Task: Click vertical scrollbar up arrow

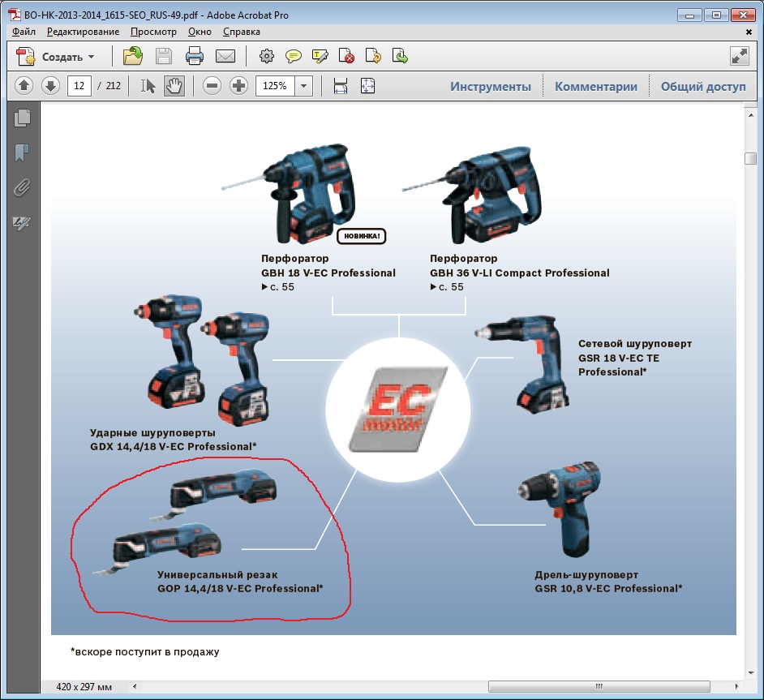Action: tap(751, 115)
